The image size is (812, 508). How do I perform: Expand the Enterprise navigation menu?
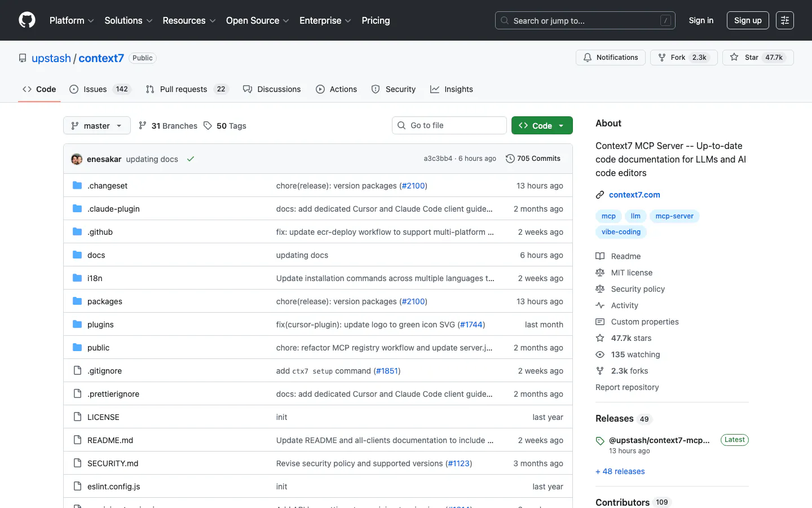(325, 20)
